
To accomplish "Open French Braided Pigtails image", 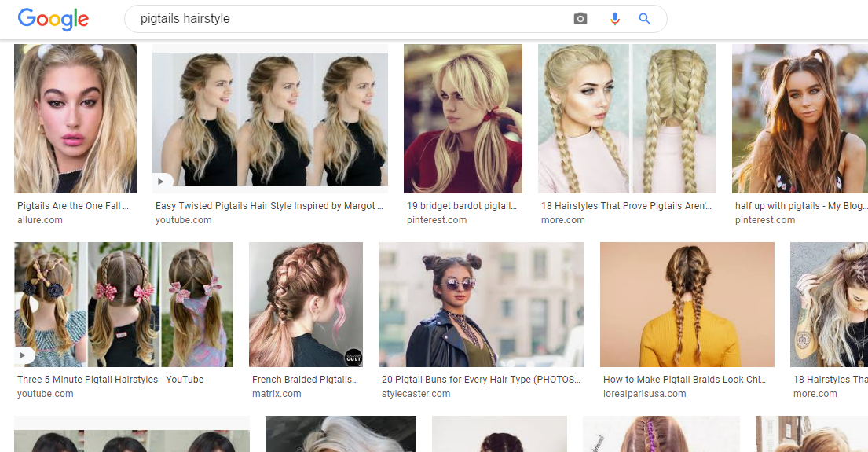I will coord(306,305).
